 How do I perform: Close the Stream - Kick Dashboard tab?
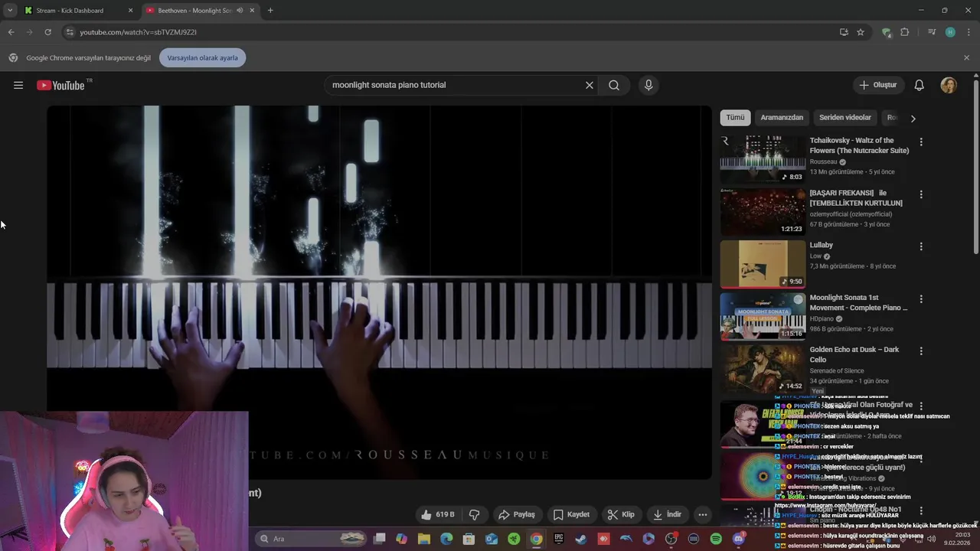point(130,11)
